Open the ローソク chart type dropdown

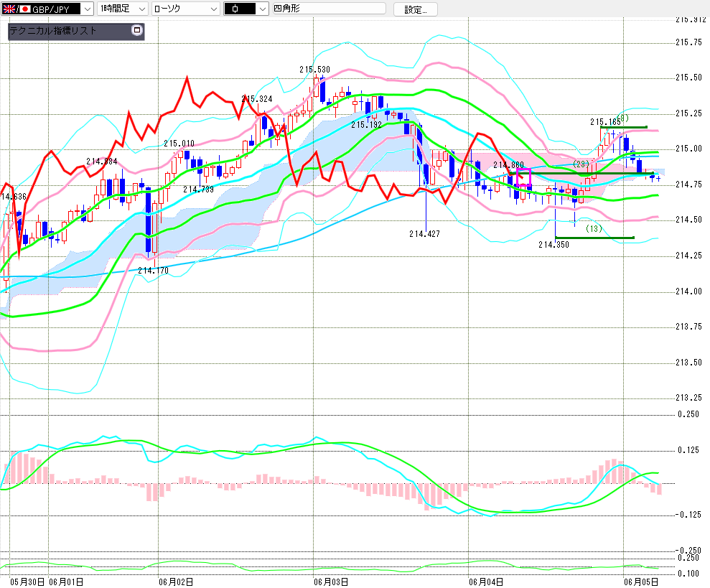click(x=186, y=9)
